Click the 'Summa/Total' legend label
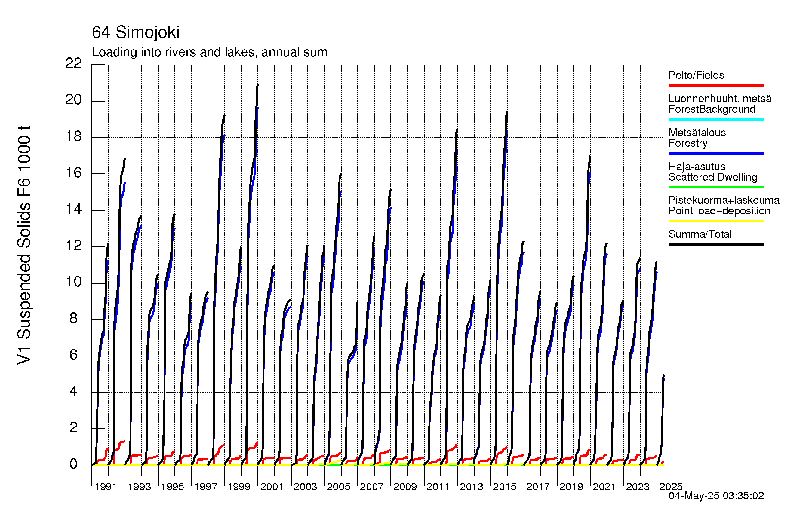Image resolution: width=812 pixels, height=511 pixels. (700, 234)
